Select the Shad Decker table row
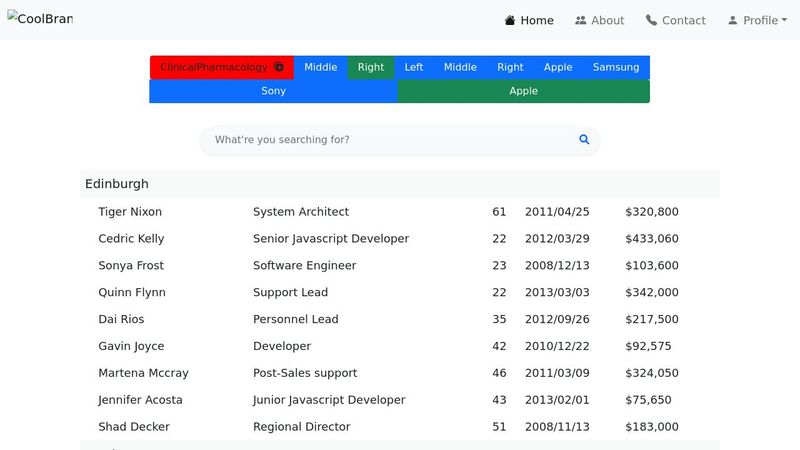This screenshot has height=450, width=800. pyautogui.click(x=399, y=427)
